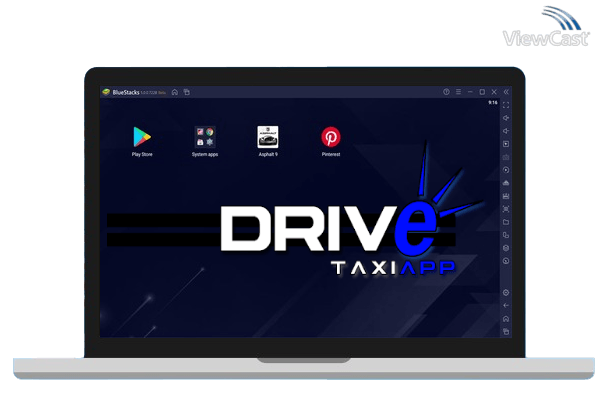The height and width of the screenshot is (414, 602).
Task: Maximize the BlueStacks window
Action: pos(482,92)
